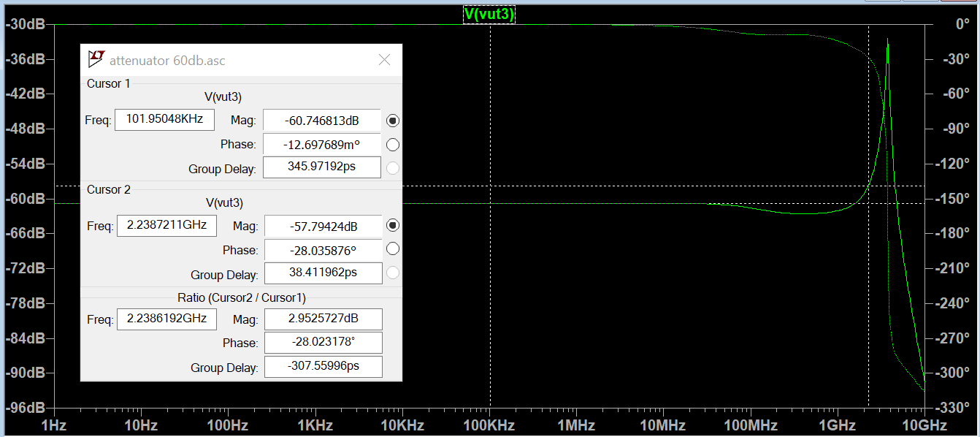Click the Ratio Group Delay value field
This screenshot has height=437, width=980.
(x=323, y=367)
